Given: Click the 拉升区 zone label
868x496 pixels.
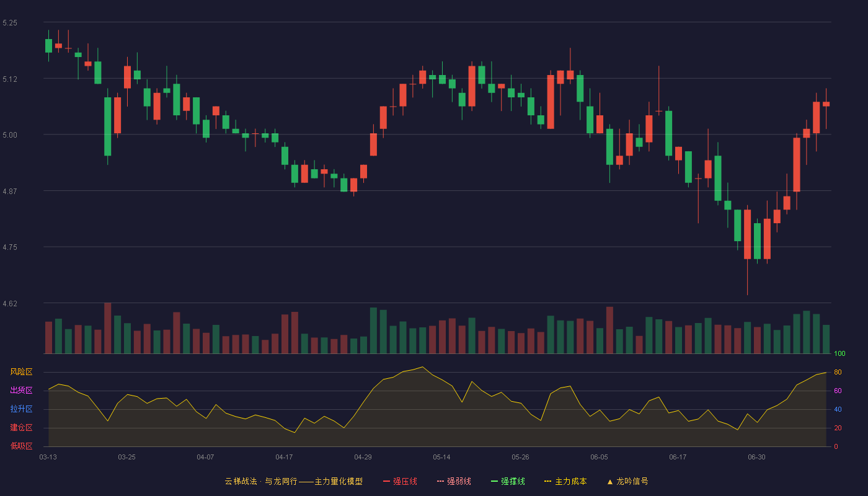Looking at the screenshot, I should pyautogui.click(x=21, y=409).
